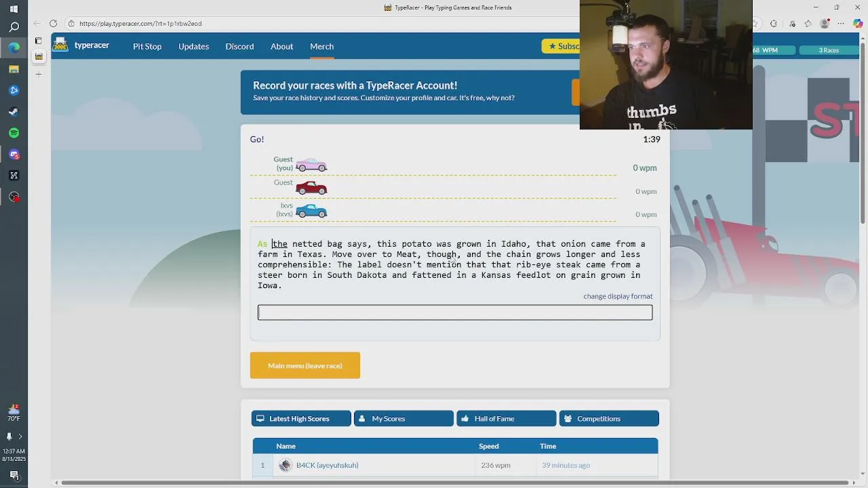
Task: Select the TypeRacer vertical tab
Action: pos(39,57)
